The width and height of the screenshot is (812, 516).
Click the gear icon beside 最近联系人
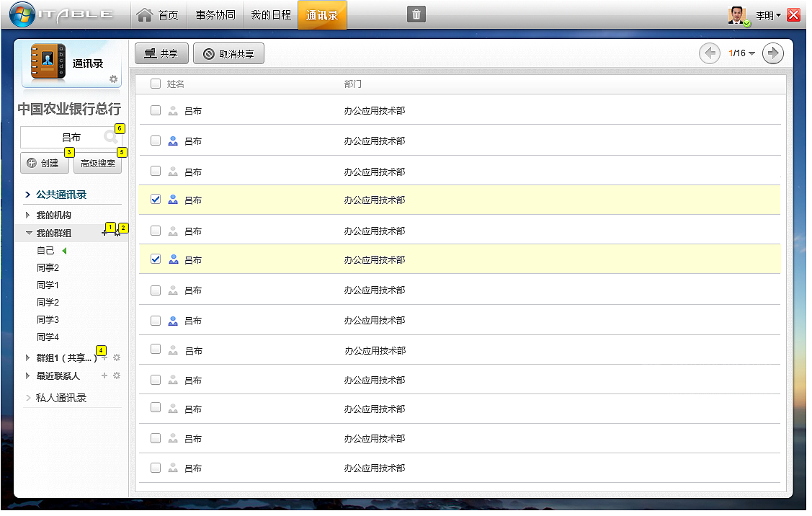point(117,375)
